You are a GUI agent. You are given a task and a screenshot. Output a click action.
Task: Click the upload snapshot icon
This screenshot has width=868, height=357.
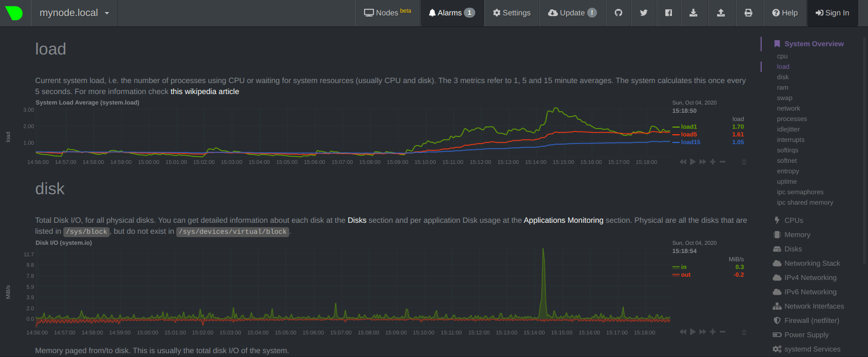click(x=721, y=13)
